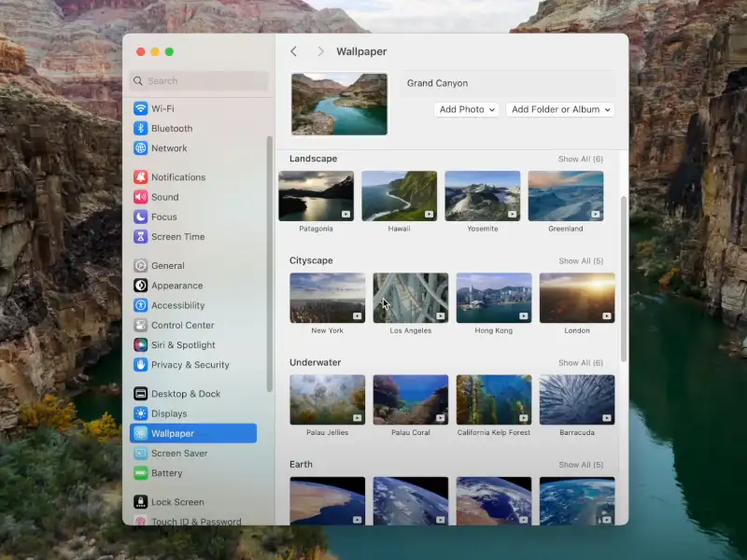Open Add Folder or Album dropdown
The width and height of the screenshot is (747, 560).
pyautogui.click(x=560, y=109)
